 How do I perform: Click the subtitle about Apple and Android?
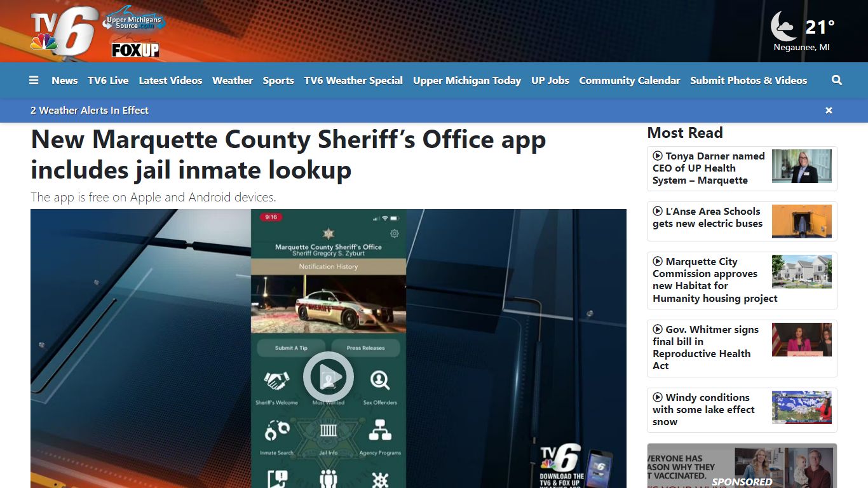point(153,198)
